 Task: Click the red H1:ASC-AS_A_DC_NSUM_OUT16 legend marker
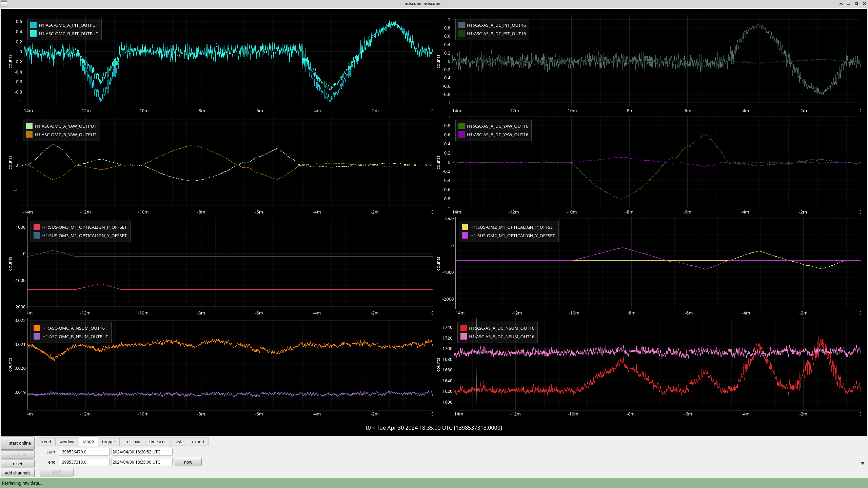[463, 328]
